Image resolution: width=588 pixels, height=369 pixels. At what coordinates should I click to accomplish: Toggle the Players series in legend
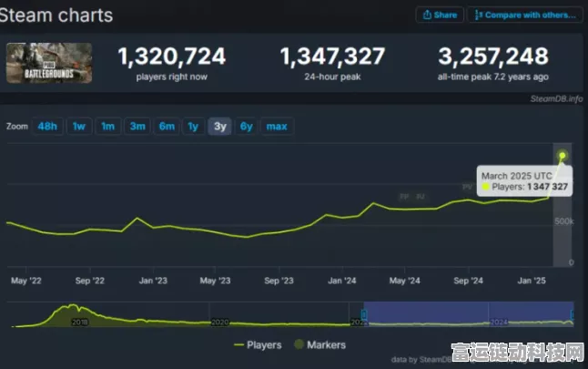click(258, 344)
